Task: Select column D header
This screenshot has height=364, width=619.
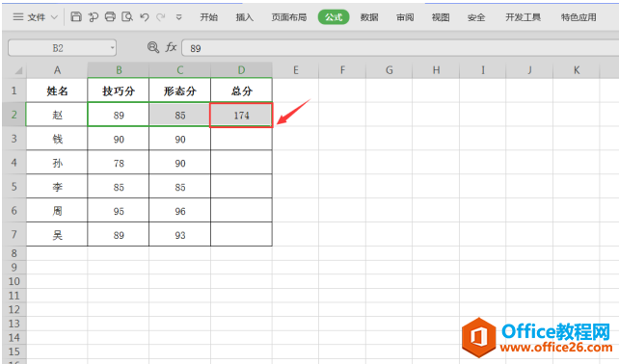Action: tap(241, 70)
